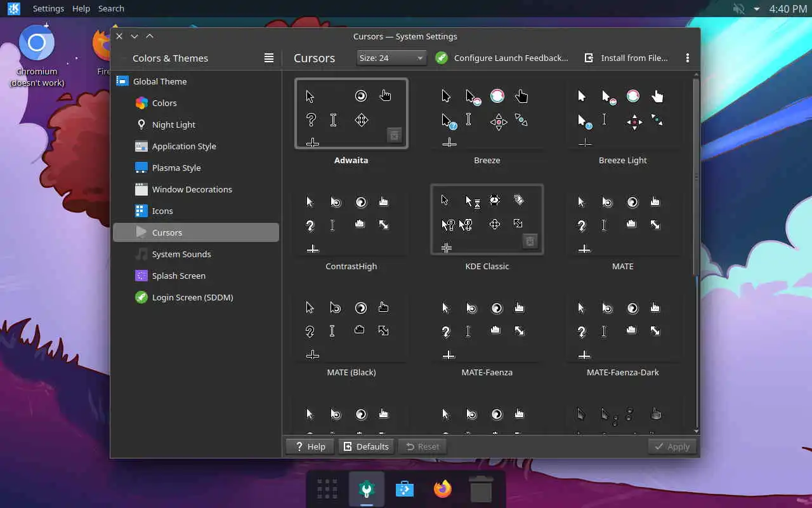Click Configure Launch Feedback button
Image resolution: width=812 pixels, height=508 pixels.
[x=502, y=58]
